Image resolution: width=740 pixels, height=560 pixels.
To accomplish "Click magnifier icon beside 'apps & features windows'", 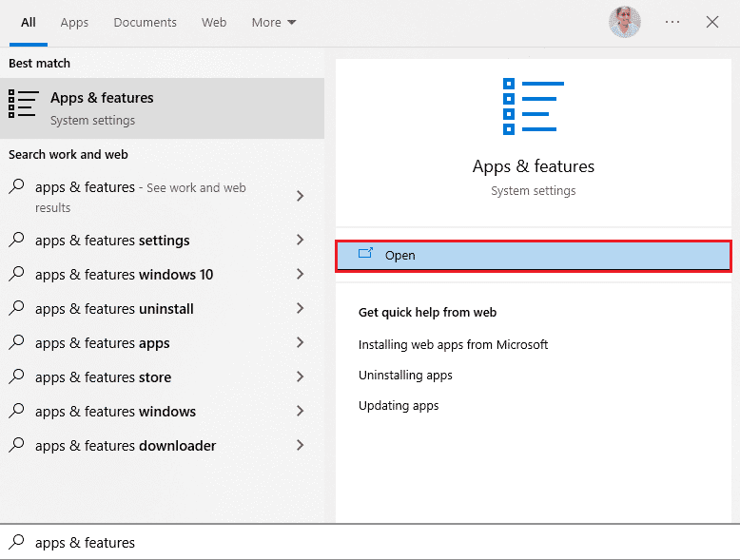I will (x=16, y=411).
